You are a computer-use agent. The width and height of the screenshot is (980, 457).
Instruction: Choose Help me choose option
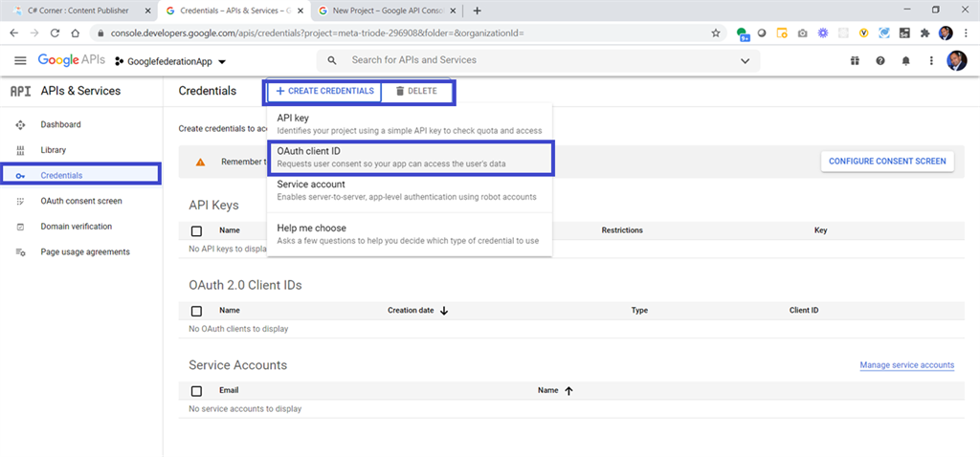click(410, 234)
